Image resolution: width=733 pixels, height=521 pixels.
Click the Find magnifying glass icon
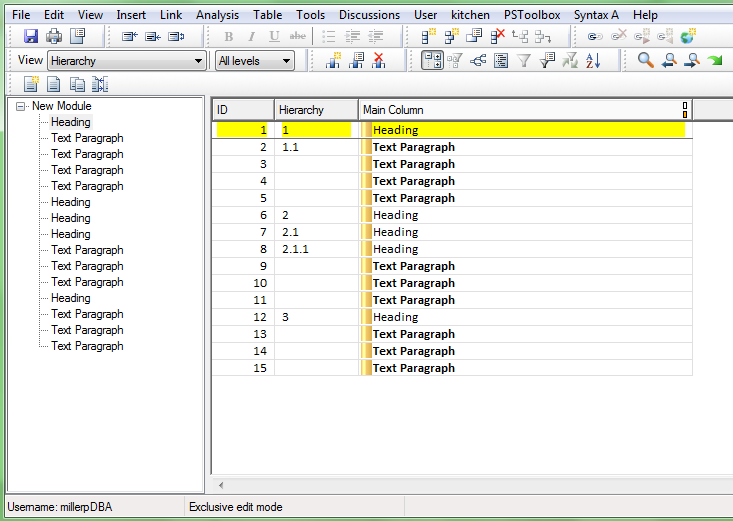pyautogui.click(x=646, y=60)
